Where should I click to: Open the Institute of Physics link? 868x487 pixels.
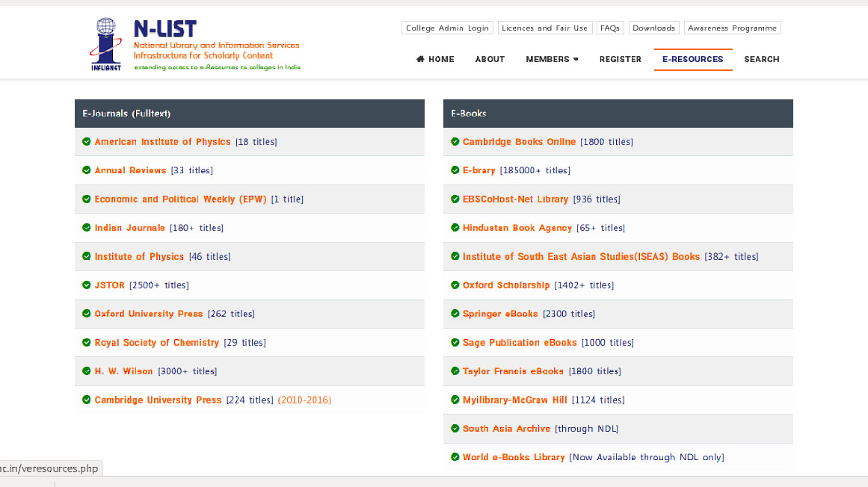pos(139,256)
